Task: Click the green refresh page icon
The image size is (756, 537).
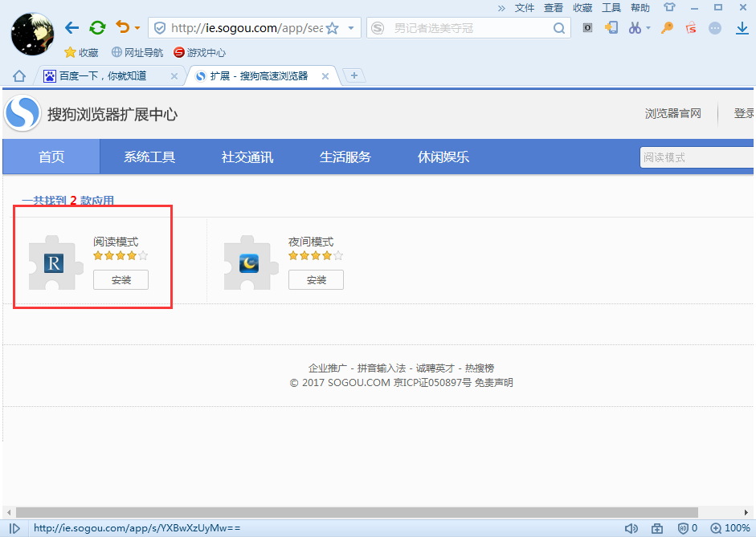Action: coord(97,28)
